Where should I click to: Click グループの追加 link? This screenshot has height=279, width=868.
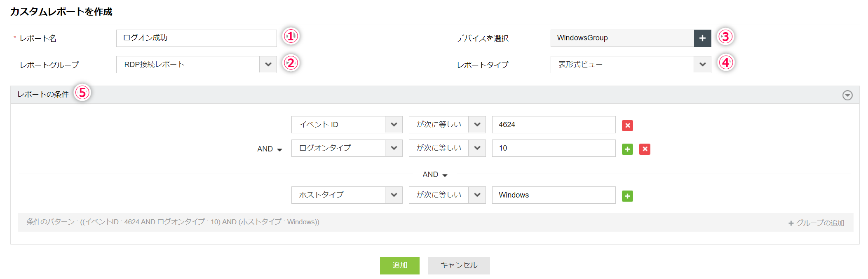tap(816, 223)
